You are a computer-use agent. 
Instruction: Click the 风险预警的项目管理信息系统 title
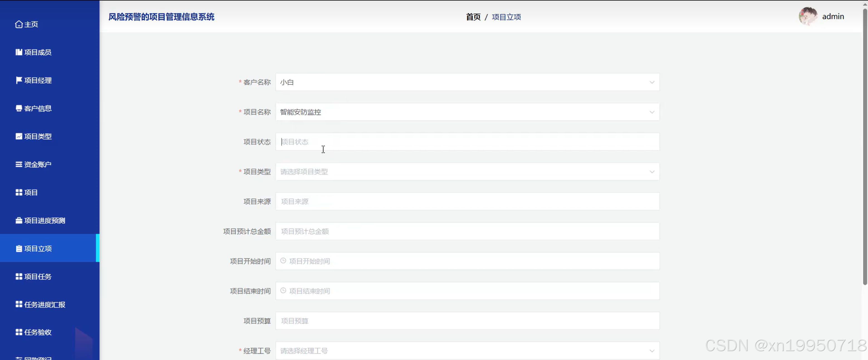[161, 17]
